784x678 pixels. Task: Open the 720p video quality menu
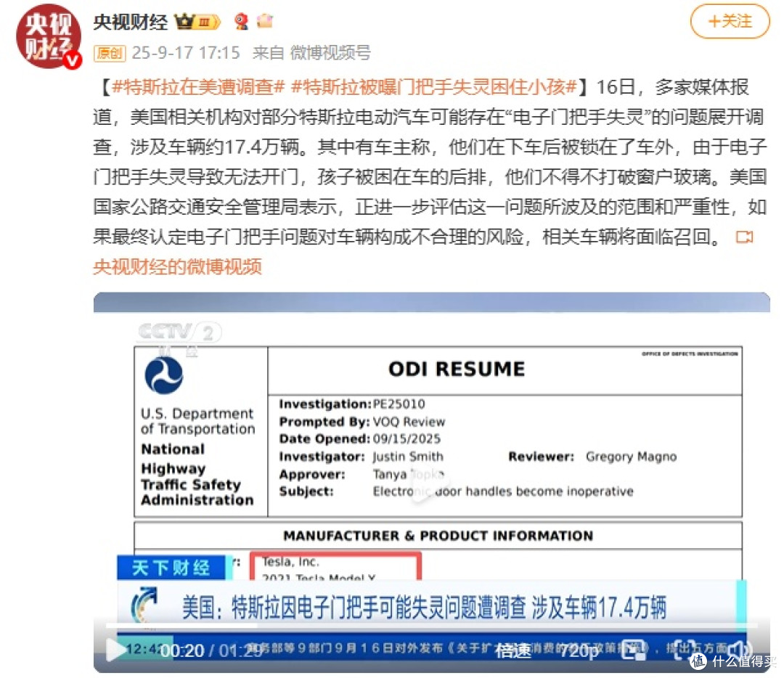coord(579,650)
